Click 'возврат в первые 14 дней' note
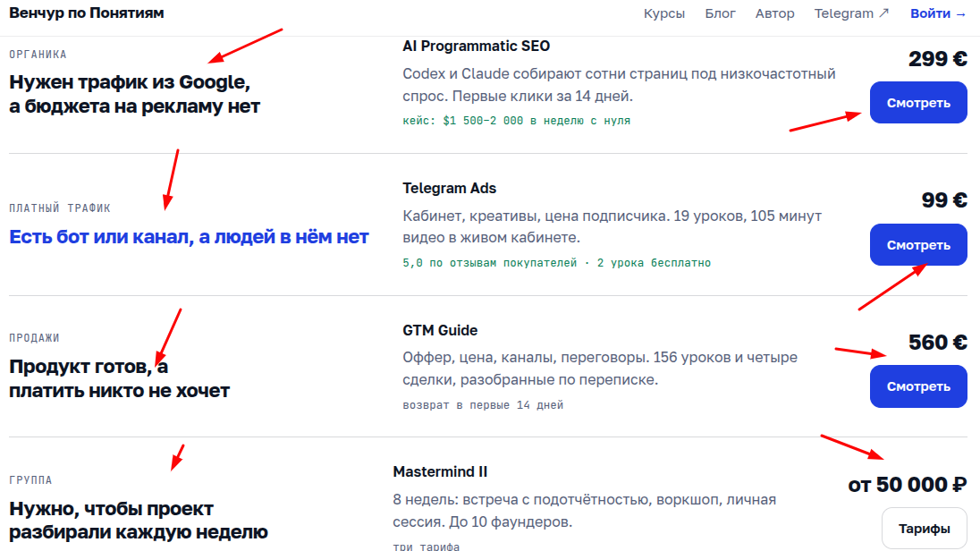 [483, 404]
